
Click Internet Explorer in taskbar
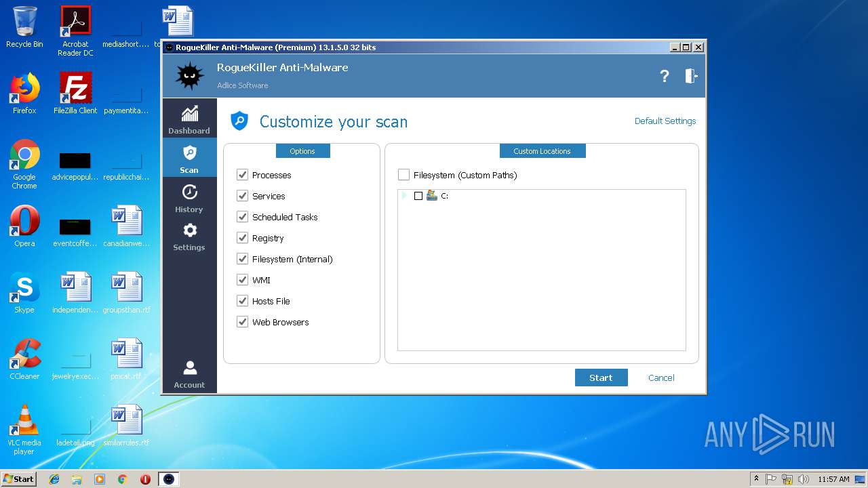(x=54, y=479)
